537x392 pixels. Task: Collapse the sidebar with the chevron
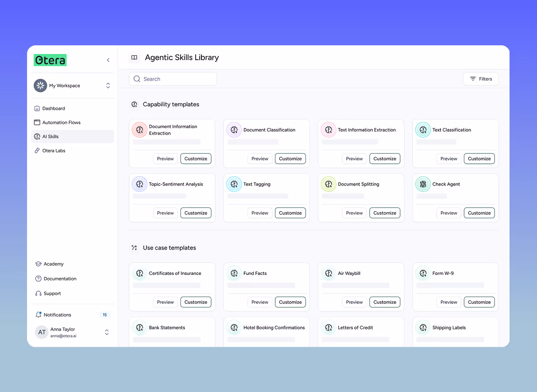pyautogui.click(x=108, y=60)
